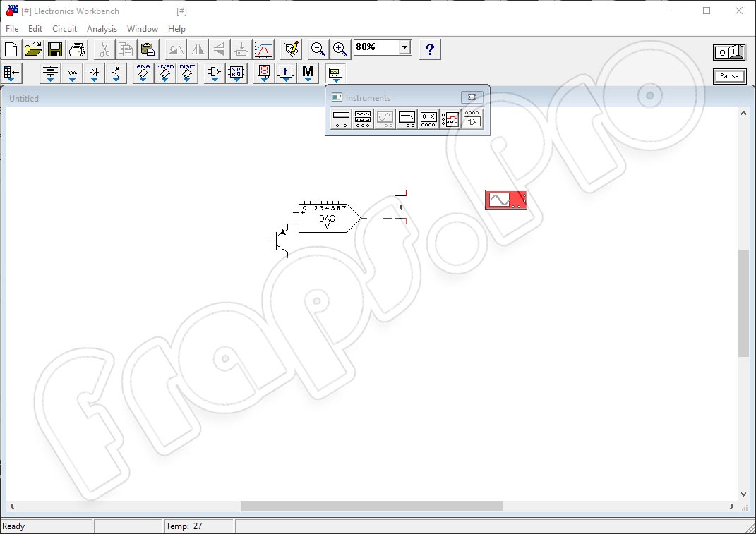Select the Sources parts bin

pyautogui.click(x=49, y=72)
